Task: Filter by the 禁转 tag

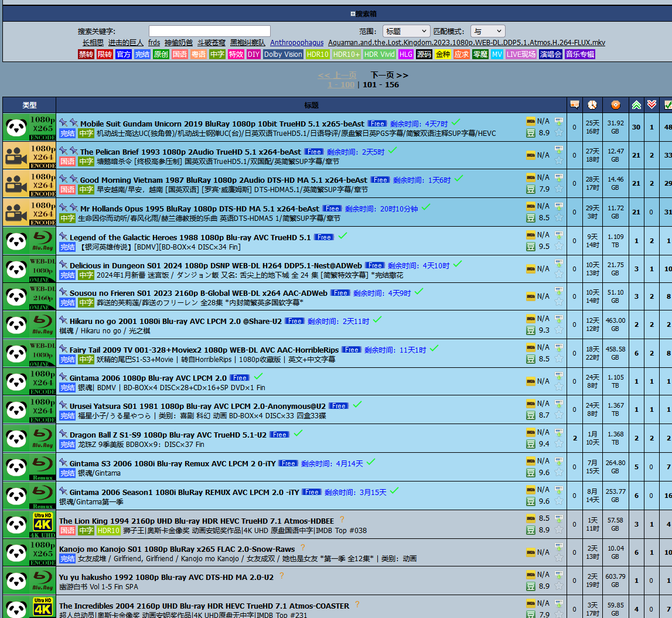Action: tap(86, 54)
